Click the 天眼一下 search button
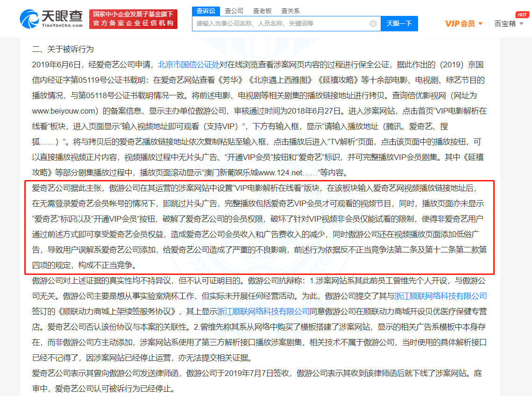The width and height of the screenshot is (532, 396). (399, 23)
